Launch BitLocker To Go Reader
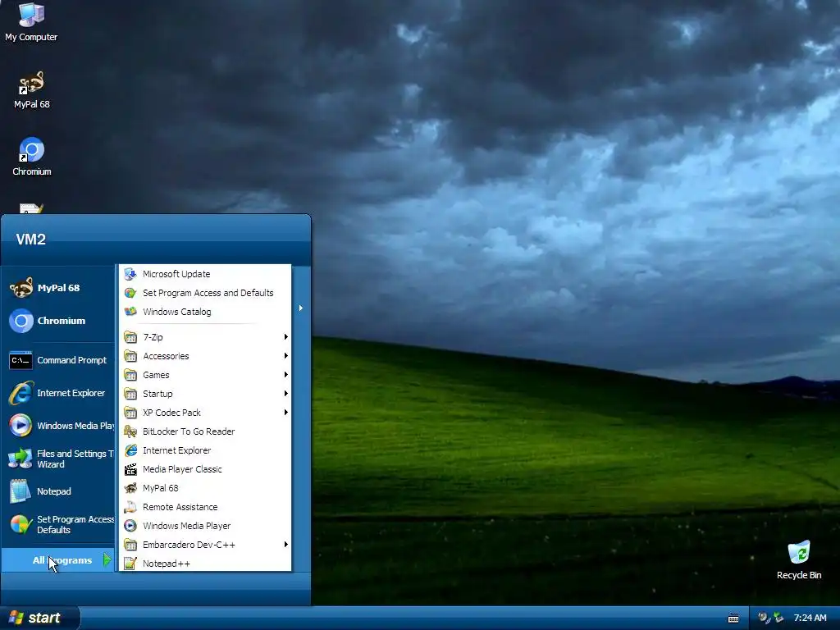Viewport: 840px width, 630px height. point(205,431)
